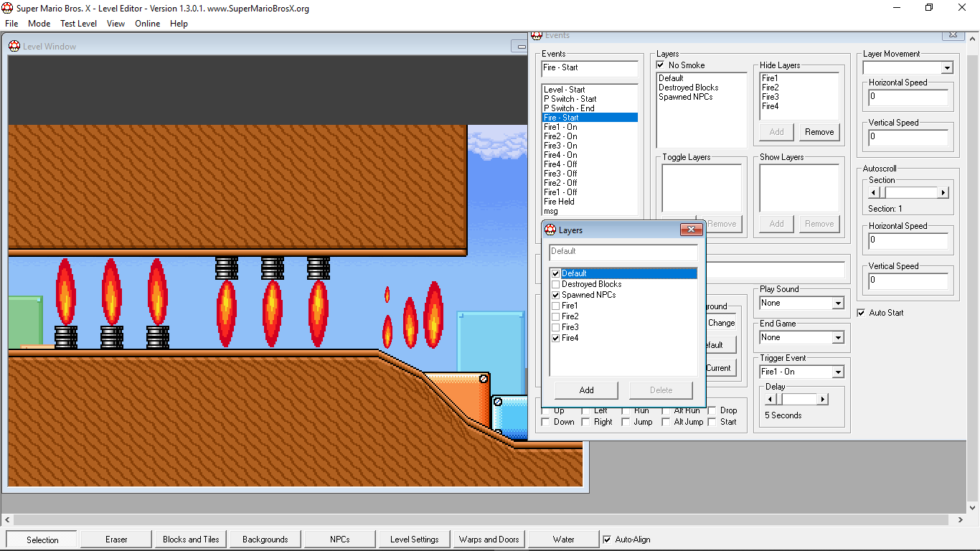Image resolution: width=980 pixels, height=551 pixels.
Task: Open the View menu
Action: click(x=116, y=24)
